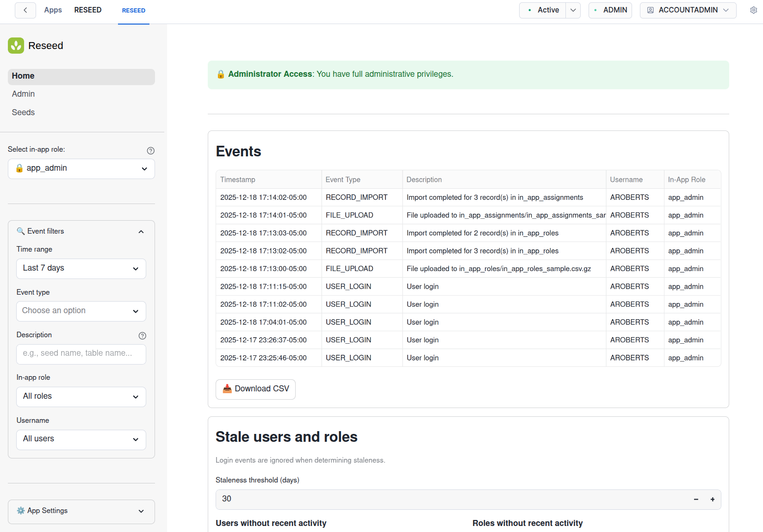Click the back arrow beside Apps
This screenshot has width=763, height=532.
25,10
